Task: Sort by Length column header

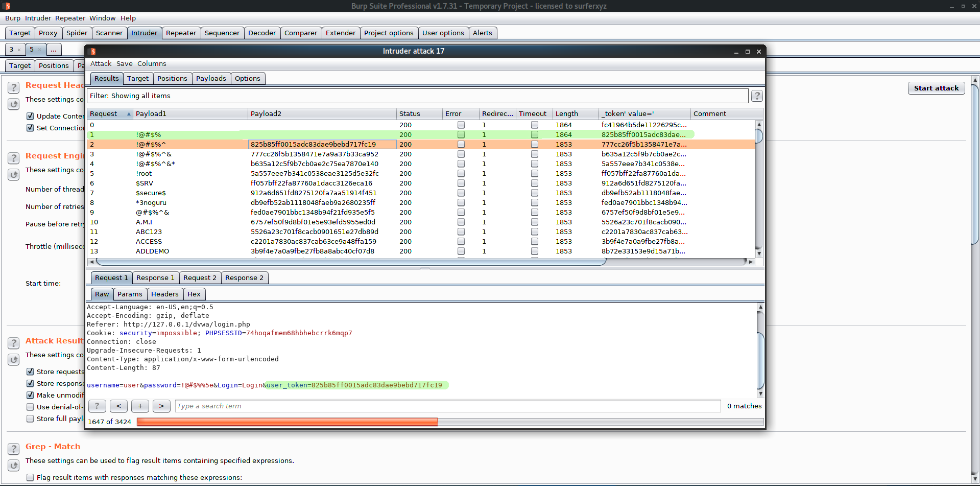Action: pyautogui.click(x=575, y=113)
